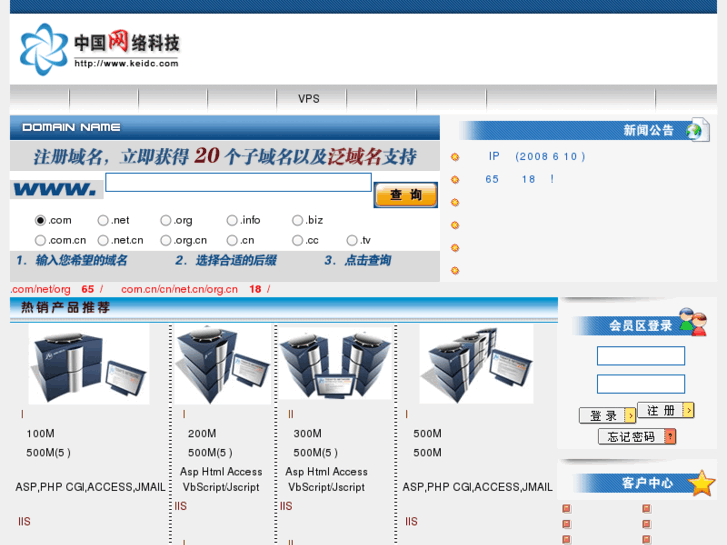Click the domain name search input field
The height and width of the screenshot is (545, 727).
click(238, 182)
